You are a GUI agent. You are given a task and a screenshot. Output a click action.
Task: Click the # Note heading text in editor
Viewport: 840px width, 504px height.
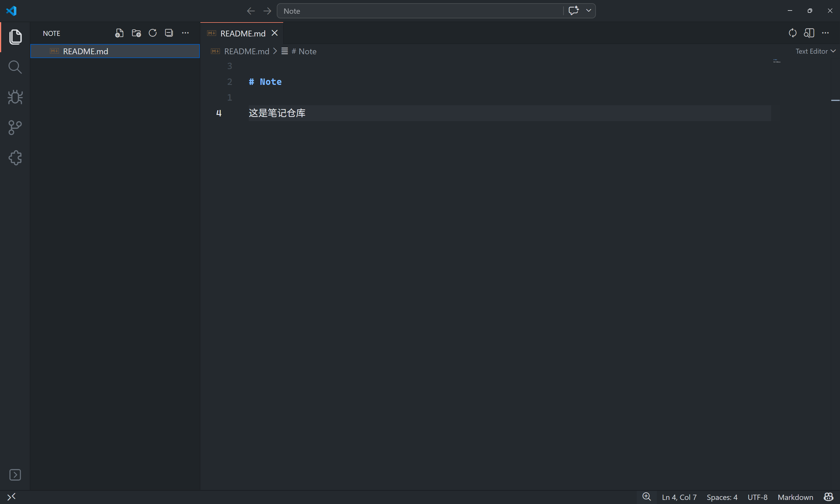point(265,82)
